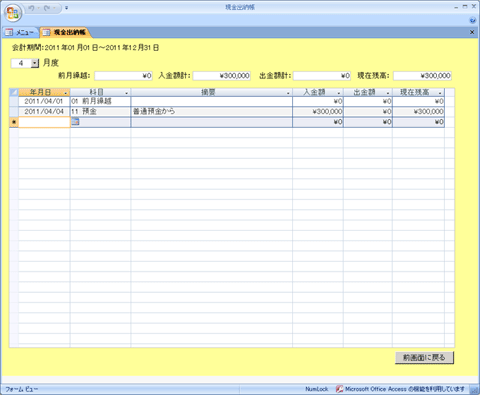This screenshot has height=395, width=480.
Task: Open the Customize Quick Access Toolbar arrow
Action: point(66,8)
